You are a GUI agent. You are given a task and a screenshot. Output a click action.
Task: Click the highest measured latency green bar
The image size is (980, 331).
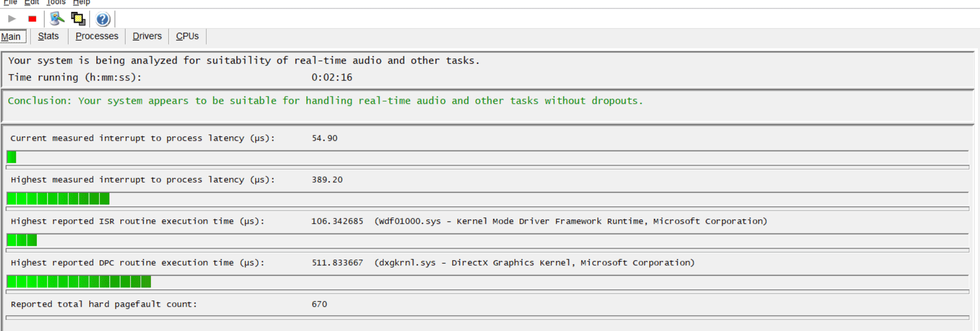pos(58,198)
